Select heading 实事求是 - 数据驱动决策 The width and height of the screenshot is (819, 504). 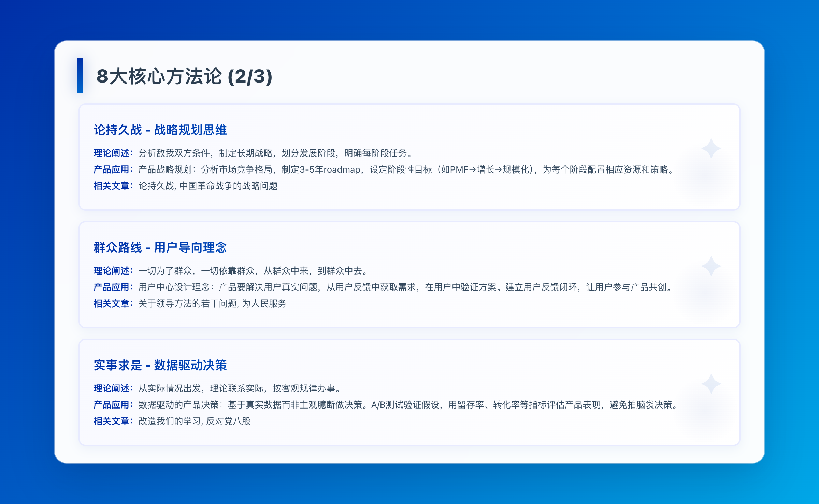click(x=160, y=365)
